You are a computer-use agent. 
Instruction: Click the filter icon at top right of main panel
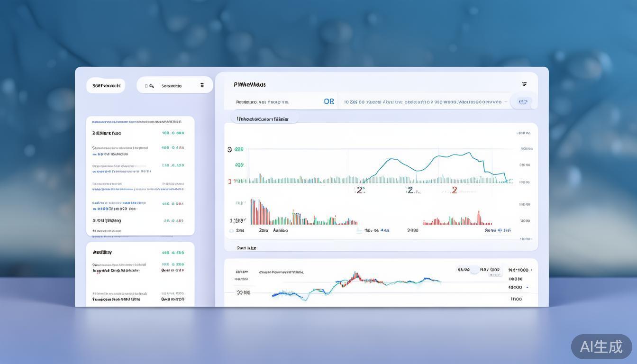click(524, 84)
